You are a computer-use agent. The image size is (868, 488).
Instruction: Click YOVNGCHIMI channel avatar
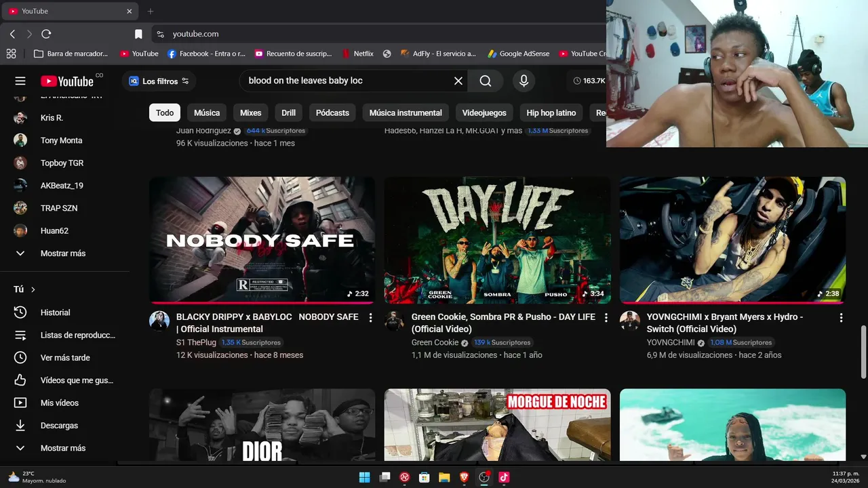click(629, 321)
